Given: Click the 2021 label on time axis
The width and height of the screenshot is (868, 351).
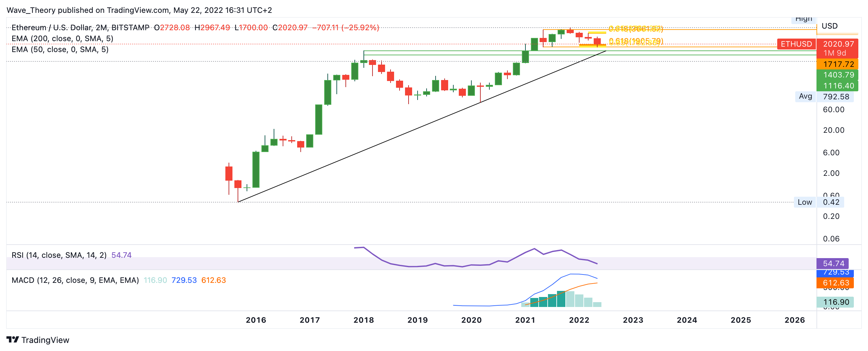Looking at the screenshot, I should click(x=525, y=320).
